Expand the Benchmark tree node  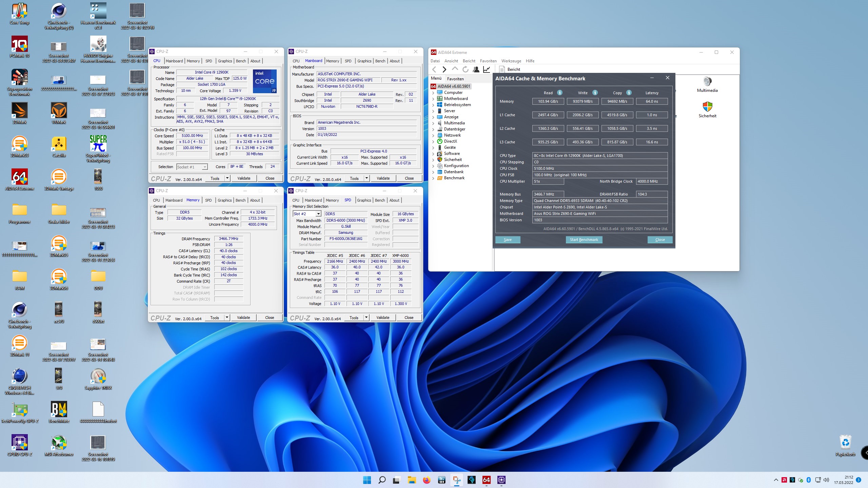click(433, 178)
